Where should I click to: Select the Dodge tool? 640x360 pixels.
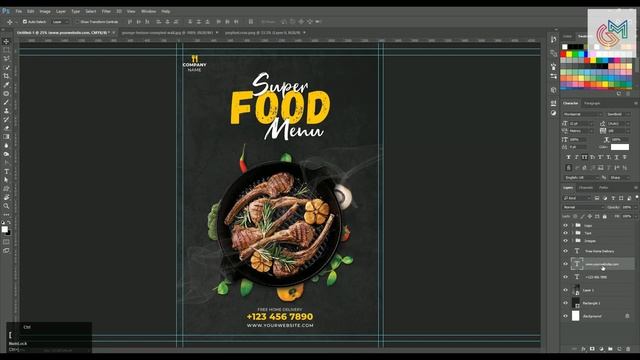point(6,154)
